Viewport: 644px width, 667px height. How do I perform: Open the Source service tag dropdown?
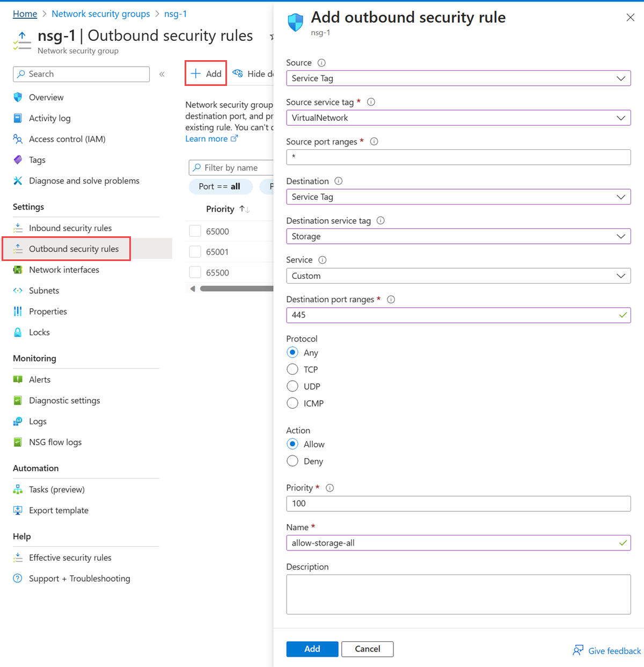(458, 118)
